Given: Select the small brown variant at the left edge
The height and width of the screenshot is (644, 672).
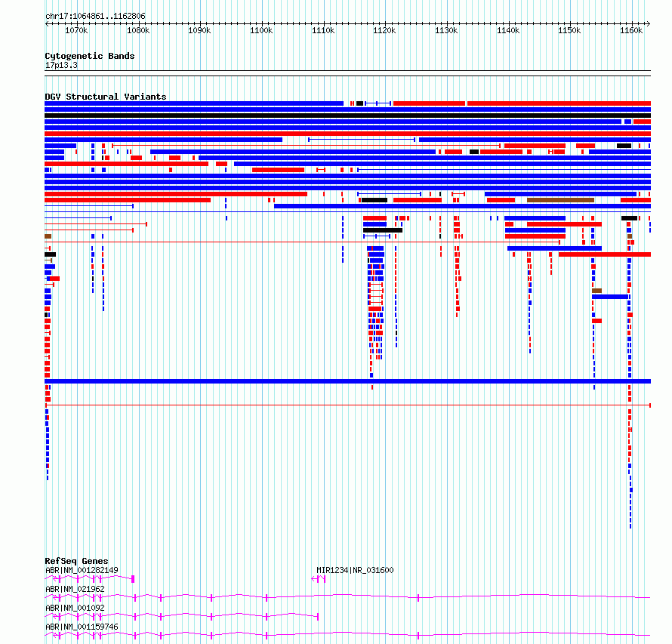Looking at the screenshot, I should point(48,236).
